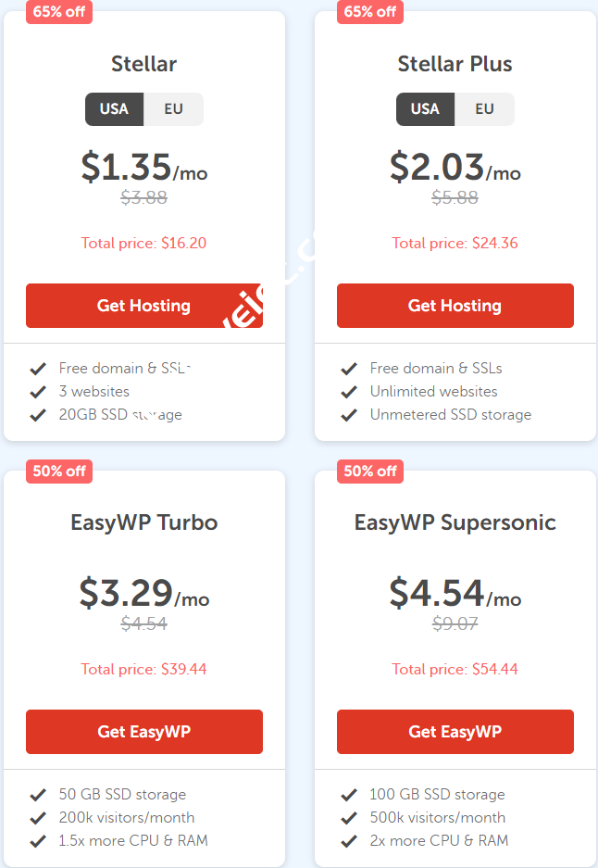Switch Stellar Plus plan to EU datacenter
598x868 pixels.
click(485, 109)
